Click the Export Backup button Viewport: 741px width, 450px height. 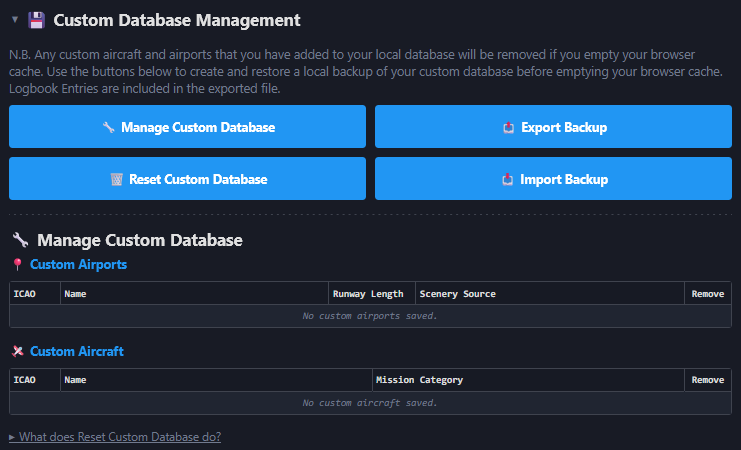click(553, 127)
